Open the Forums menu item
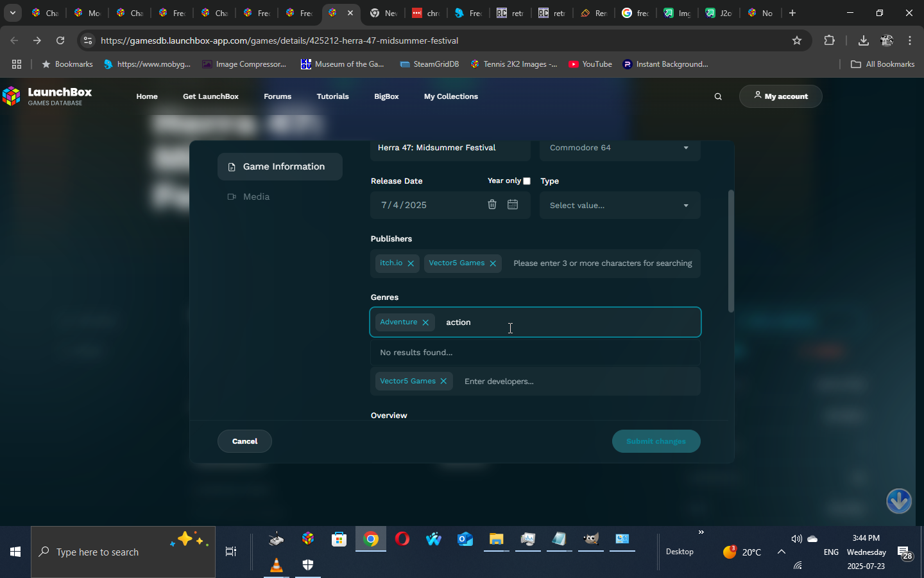Screen dimensions: 924x578 click(277, 96)
